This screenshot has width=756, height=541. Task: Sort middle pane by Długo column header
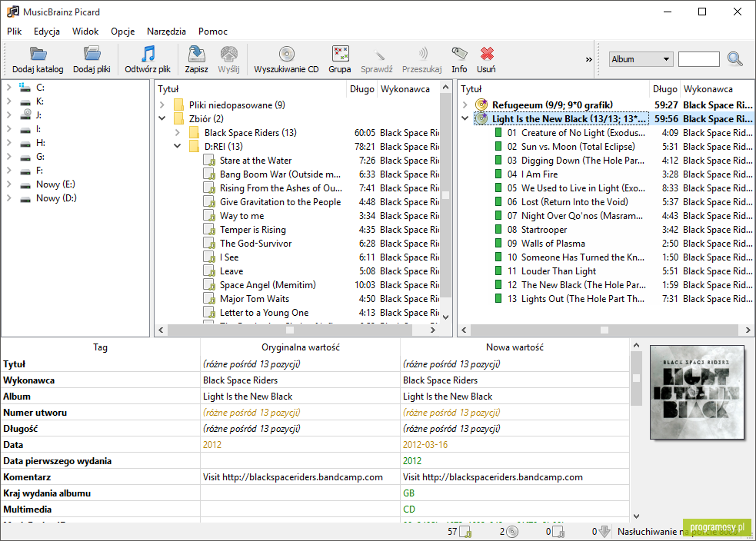(362, 89)
